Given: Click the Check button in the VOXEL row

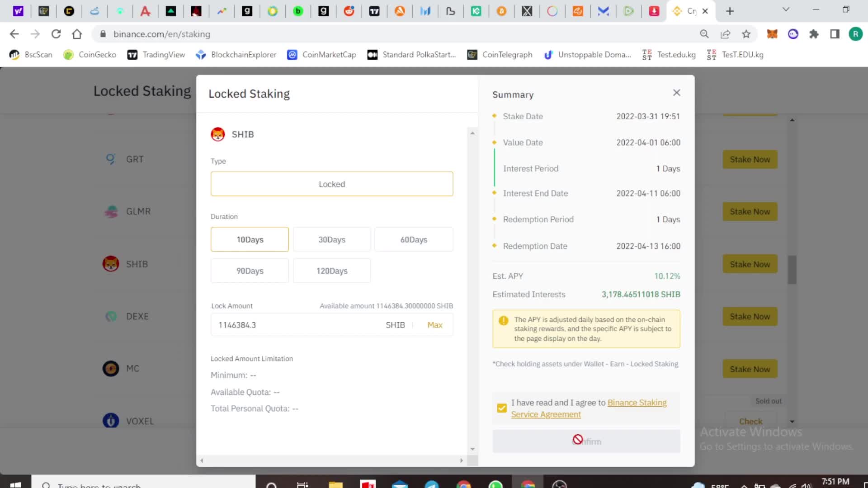Looking at the screenshot, I should pos(750,421).
